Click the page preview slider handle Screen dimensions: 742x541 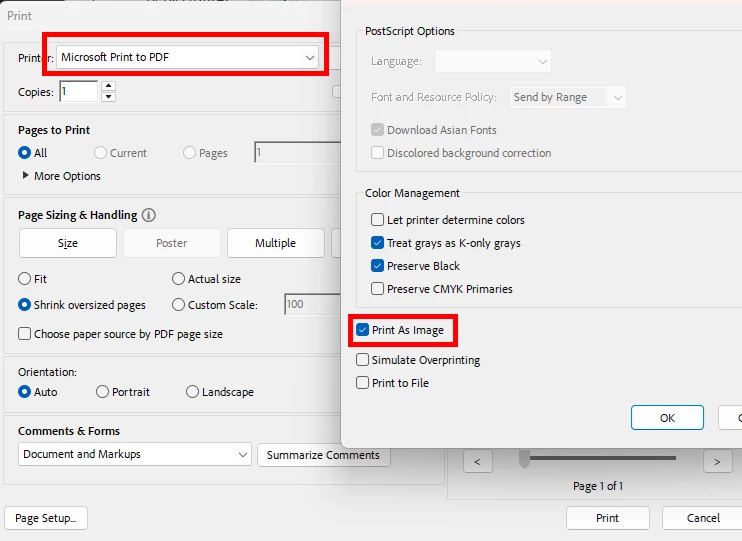[524, 459]
